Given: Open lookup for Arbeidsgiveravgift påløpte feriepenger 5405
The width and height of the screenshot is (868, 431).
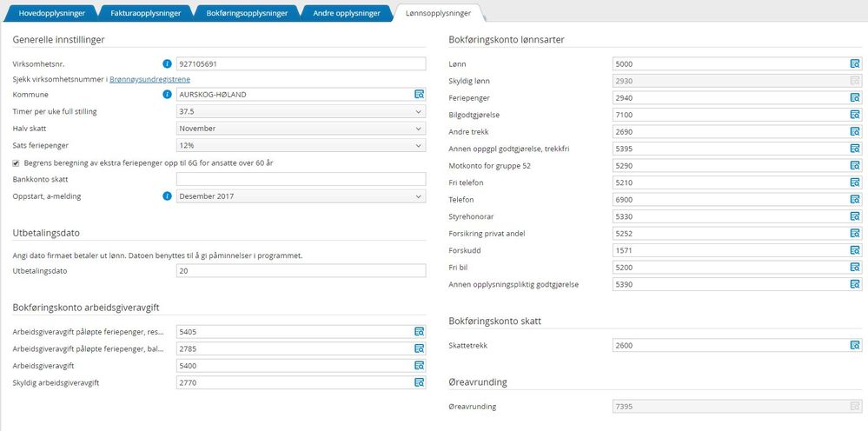Looking at the screenshot, I should pyautogui.click(x=420, y=331).
